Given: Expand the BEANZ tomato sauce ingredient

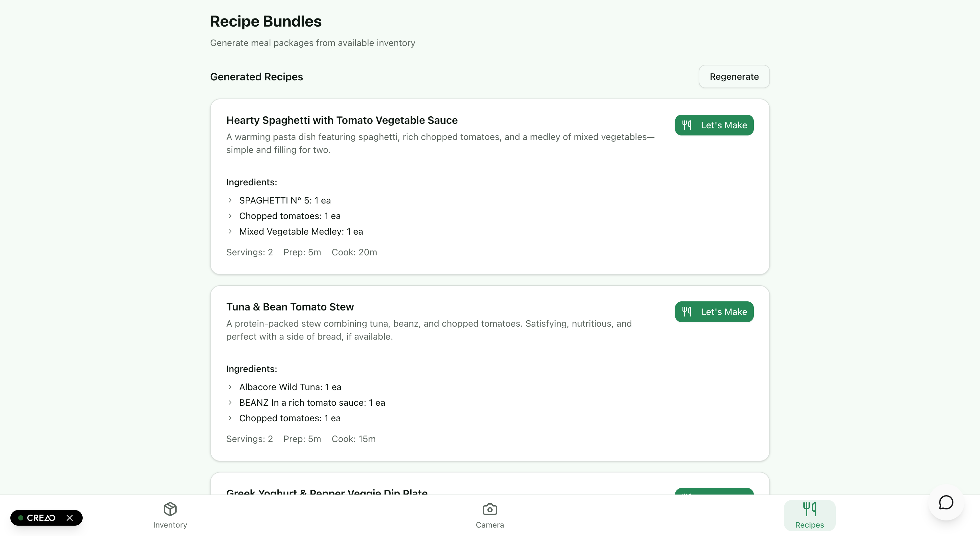Looking at the screenshot, I should [x=230, y=402].
